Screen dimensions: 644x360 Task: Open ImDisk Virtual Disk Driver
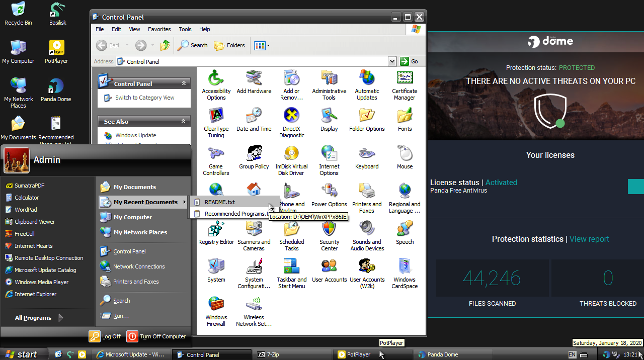click(x=291, y=160)
